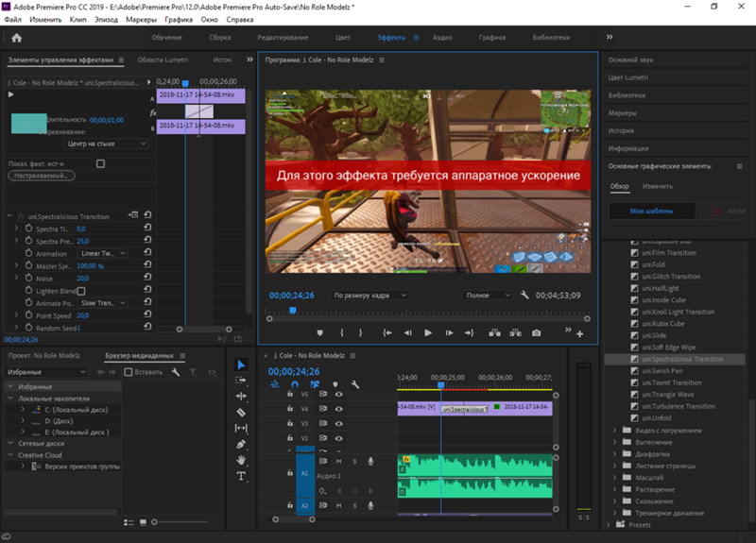Toggle V5 track output eye

pos(339,394)
